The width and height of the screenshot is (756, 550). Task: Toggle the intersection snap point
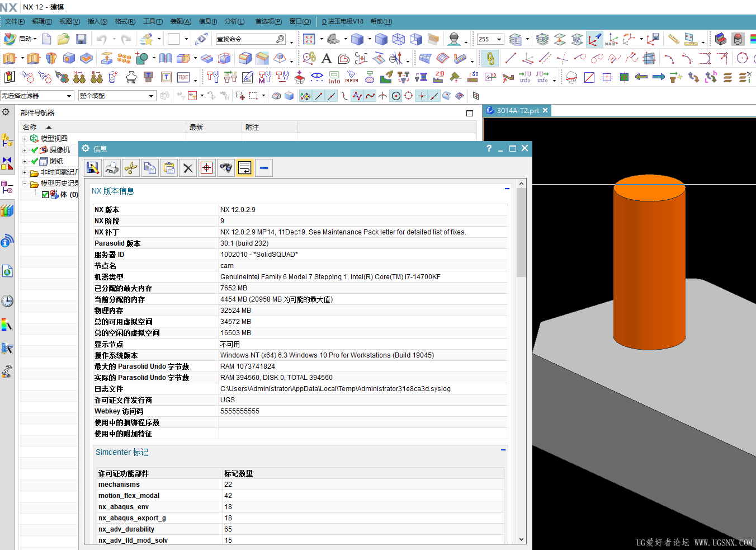(383, 96)
